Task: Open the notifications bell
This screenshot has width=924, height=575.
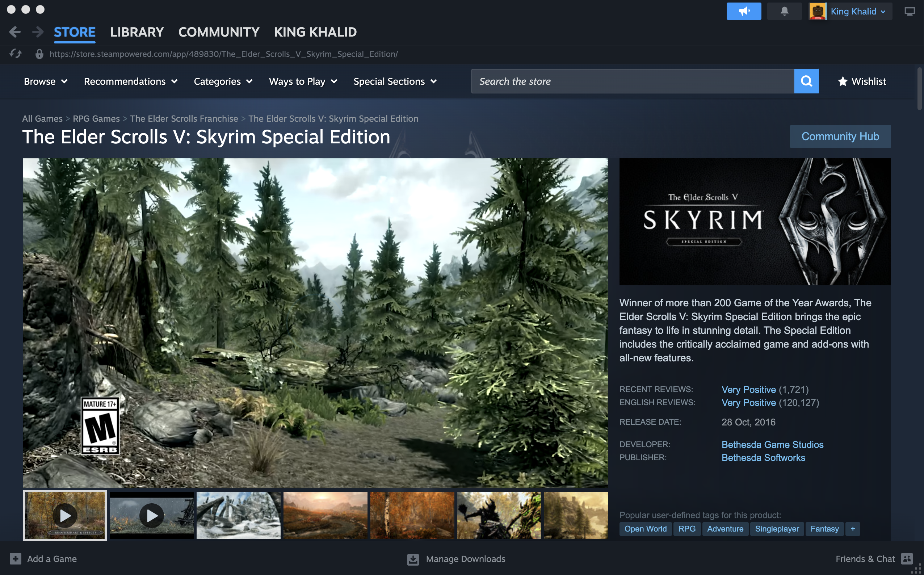Action: point(784,12)
